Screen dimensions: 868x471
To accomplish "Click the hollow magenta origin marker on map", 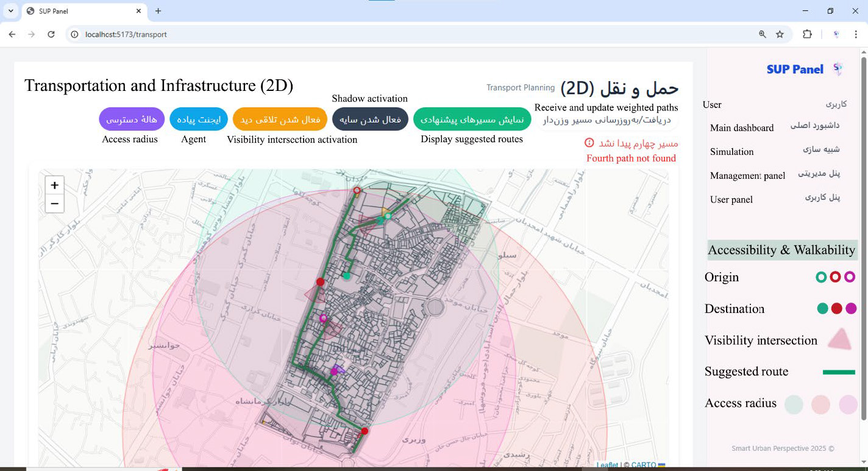I will (323, 318).
